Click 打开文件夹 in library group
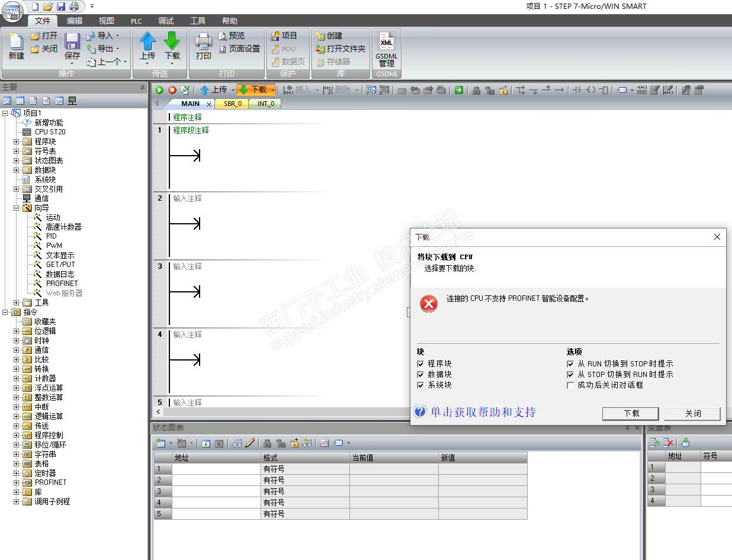The image size is (732, 560). tap(341, 49)
